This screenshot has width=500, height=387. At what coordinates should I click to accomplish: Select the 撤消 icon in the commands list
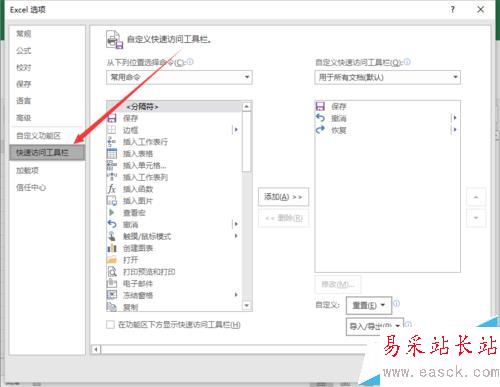coord(112,224)
